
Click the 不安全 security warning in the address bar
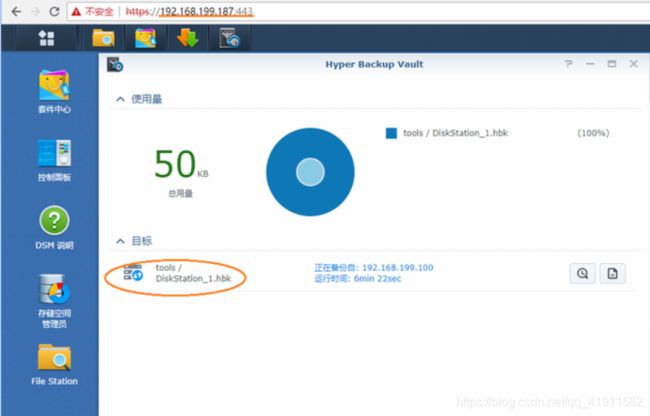click(92, 12)
